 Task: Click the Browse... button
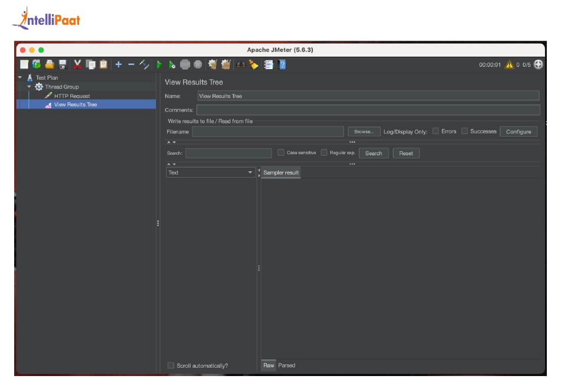tap(364, 132)
